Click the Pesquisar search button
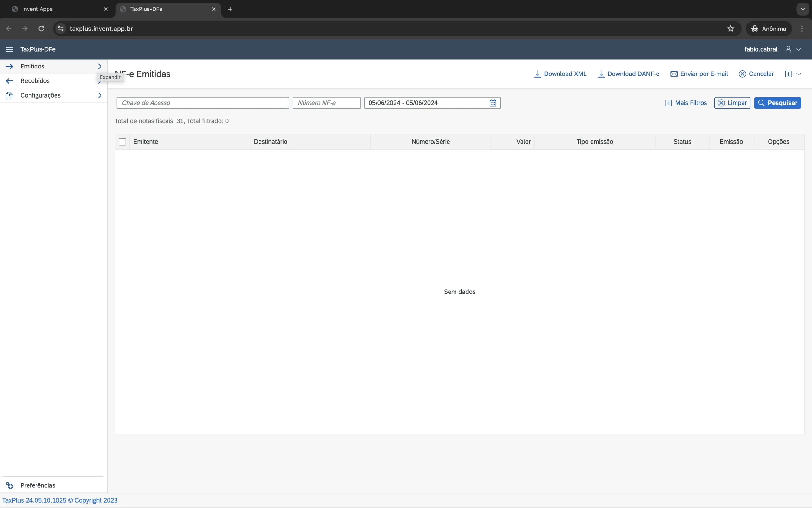This screenshot has height=508, width=812. pyautogui.click(x=777, y=103)
